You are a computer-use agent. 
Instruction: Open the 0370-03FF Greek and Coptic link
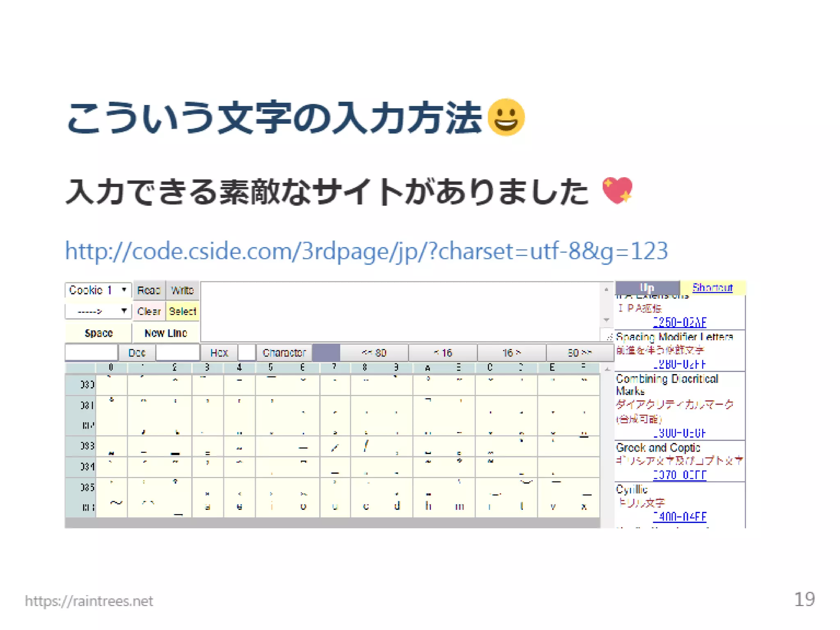[680, 475]
